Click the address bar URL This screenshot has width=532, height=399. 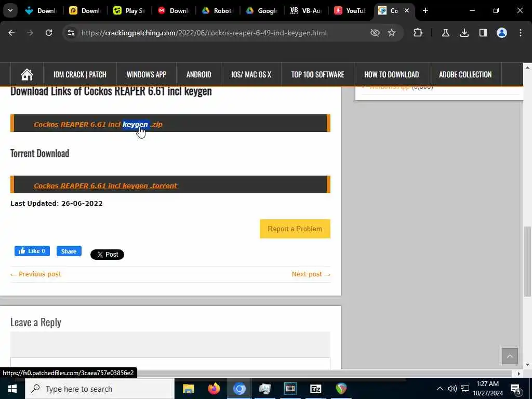204,33
